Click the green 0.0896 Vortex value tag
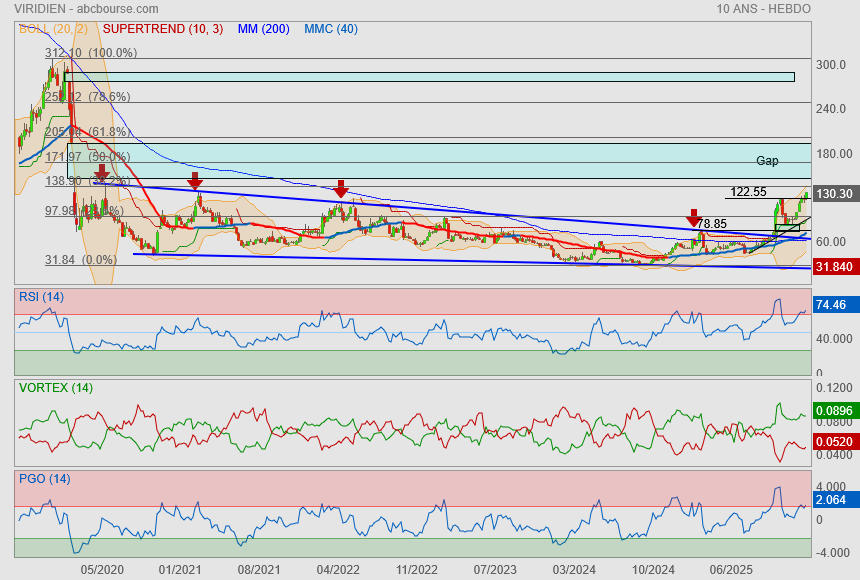The image size is (860, 580). 833,410
